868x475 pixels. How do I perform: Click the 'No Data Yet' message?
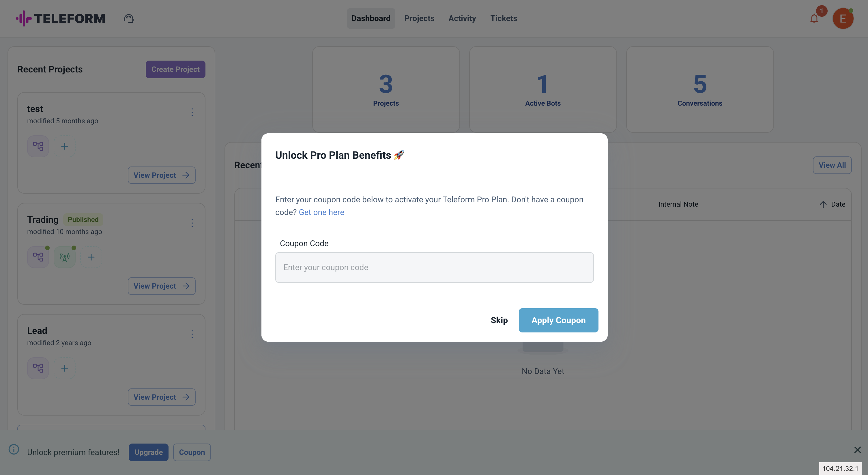542,371
